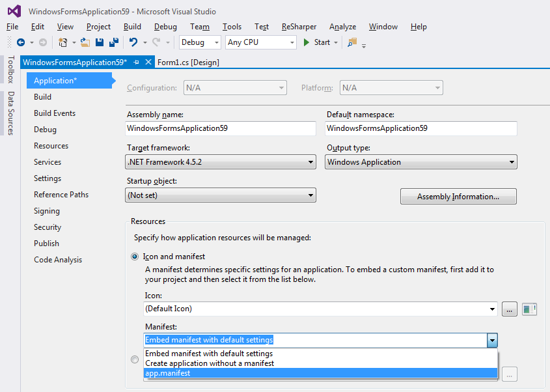This screenshot has width=550, height=392.
Task: Click the New Project toolbar icon
Action: click(x=62, y=42)
